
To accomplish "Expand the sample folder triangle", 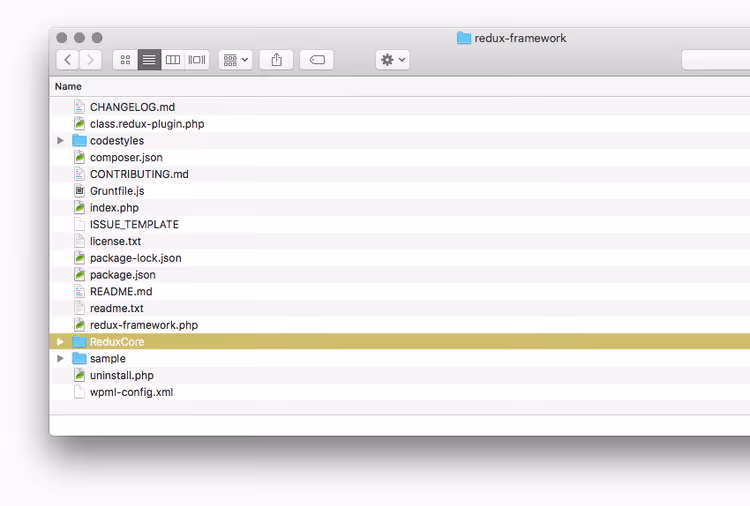I will [x=60, y=358].
